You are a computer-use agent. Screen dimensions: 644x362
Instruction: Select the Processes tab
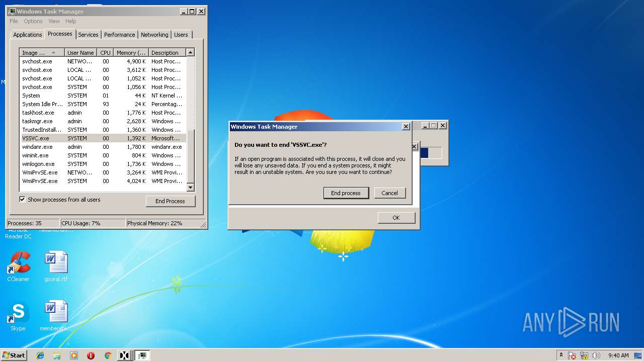60,34
